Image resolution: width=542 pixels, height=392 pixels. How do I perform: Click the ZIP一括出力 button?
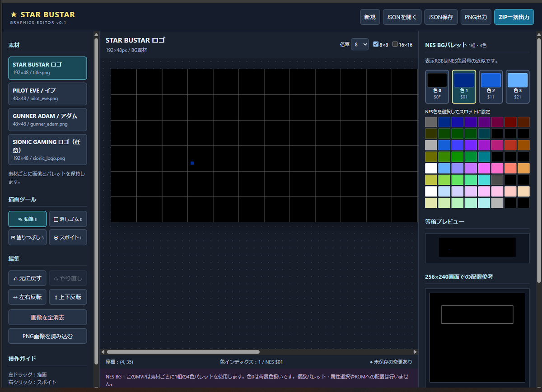[x=514, y=17]
